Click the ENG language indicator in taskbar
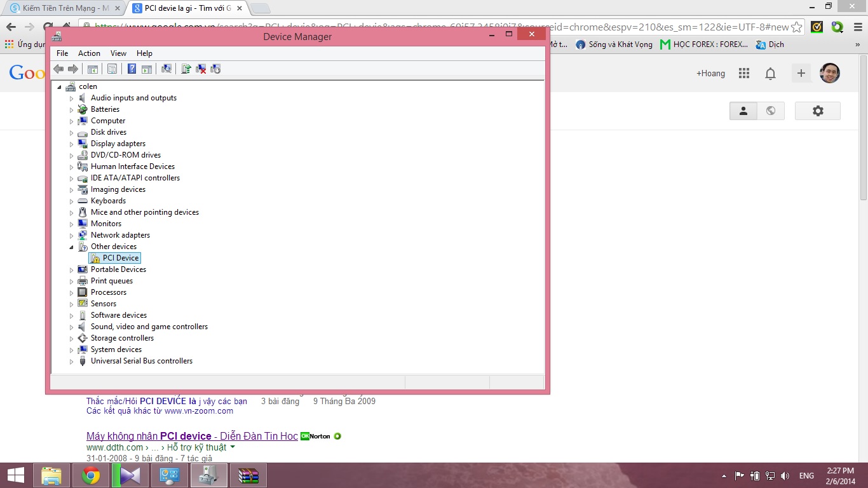This screenshot has height=488, width=868. click(806, 476)
